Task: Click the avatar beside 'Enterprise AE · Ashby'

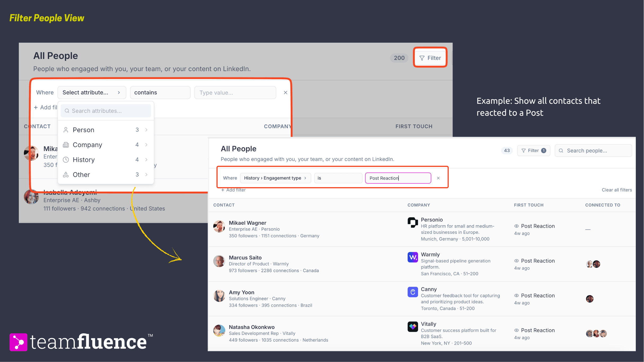Action: pyautogui.click(x=31, y=197)
